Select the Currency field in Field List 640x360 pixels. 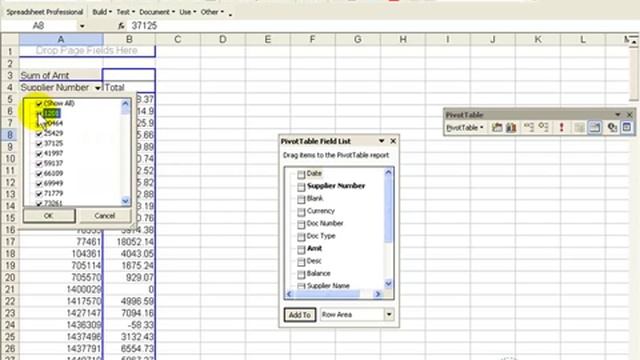click(x=320, y=211)
